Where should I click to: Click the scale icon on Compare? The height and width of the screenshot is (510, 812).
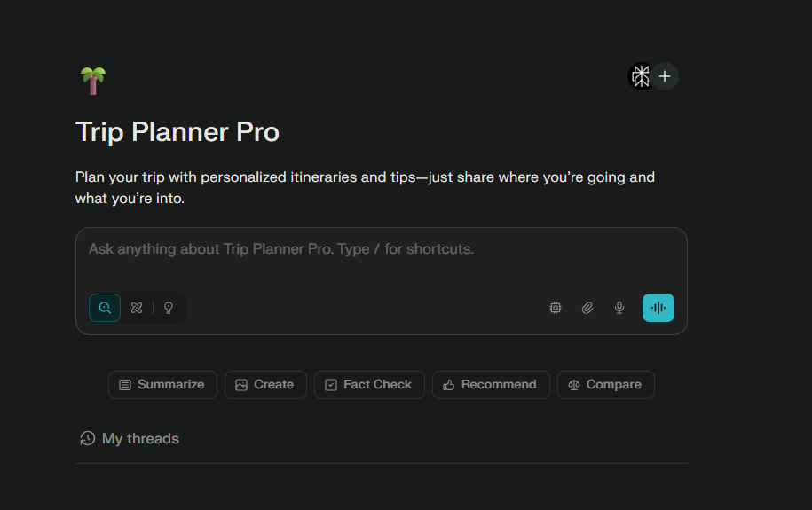click(574, 385)
